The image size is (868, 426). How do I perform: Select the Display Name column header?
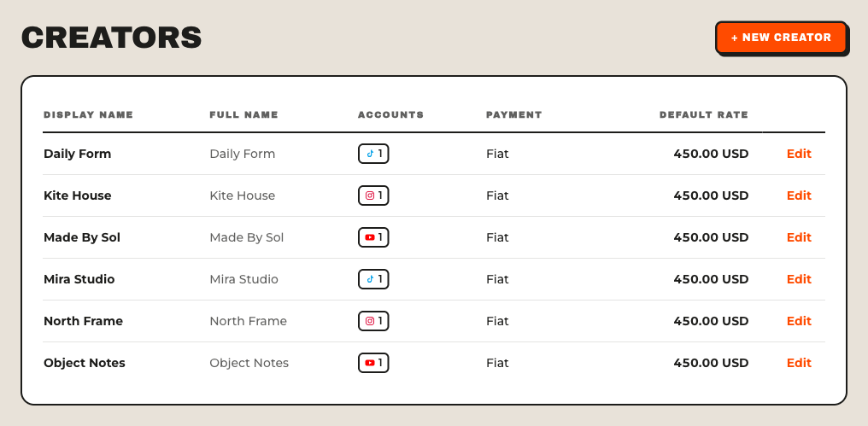(89, 115)
